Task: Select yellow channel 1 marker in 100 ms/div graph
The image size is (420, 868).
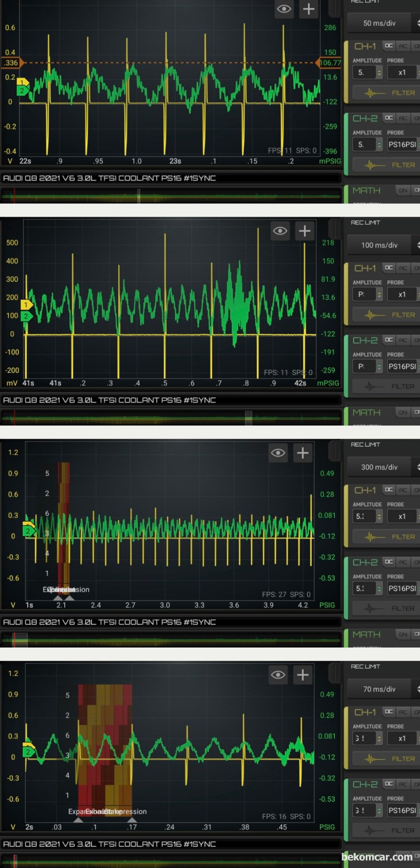Action: pos(26,305)
